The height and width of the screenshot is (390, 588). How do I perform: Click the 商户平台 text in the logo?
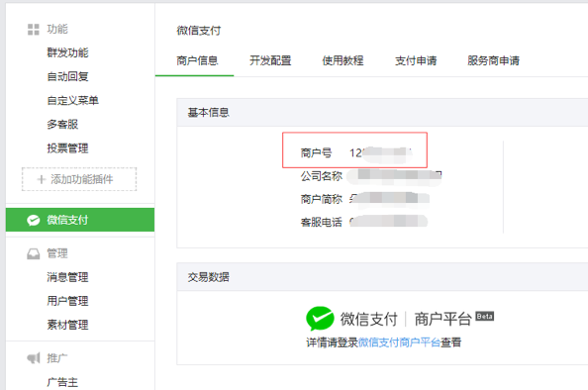pos(442,320)
